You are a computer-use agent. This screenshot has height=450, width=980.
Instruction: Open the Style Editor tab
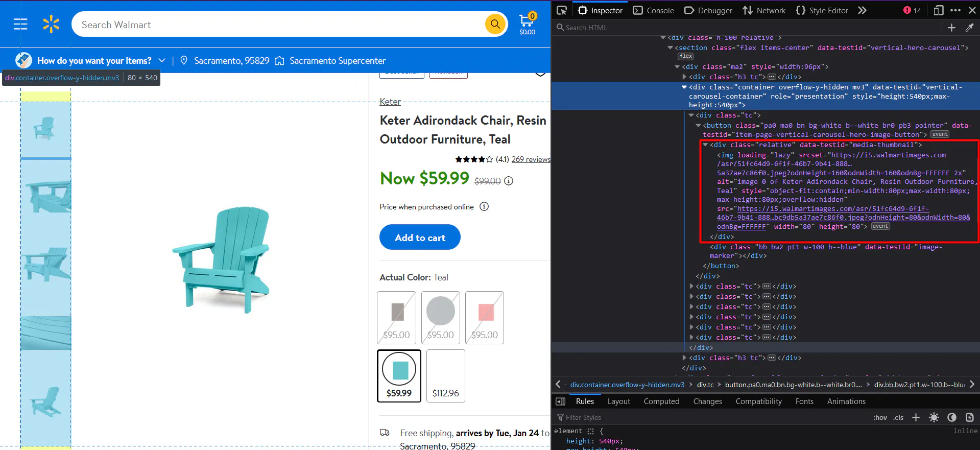coord(822,10)
